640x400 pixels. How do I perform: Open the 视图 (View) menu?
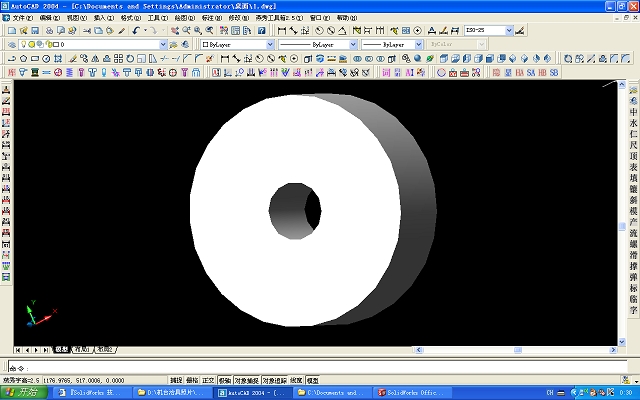(77, 18)
